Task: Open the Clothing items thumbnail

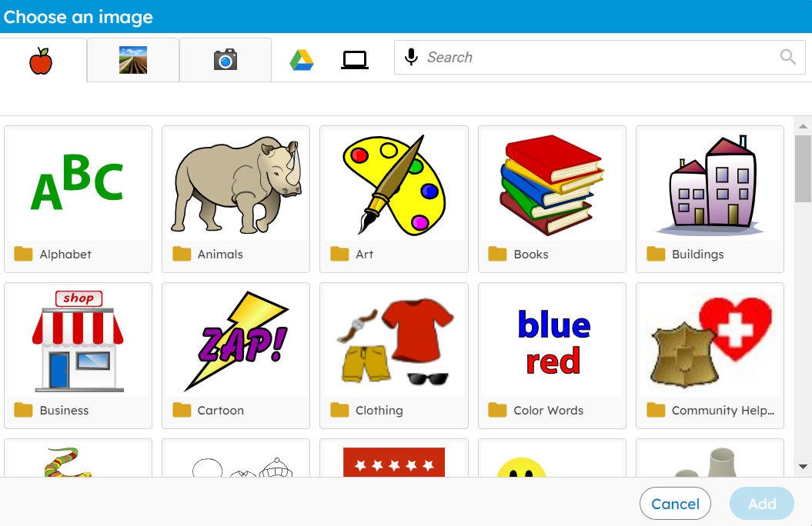Action: [393, 341]
